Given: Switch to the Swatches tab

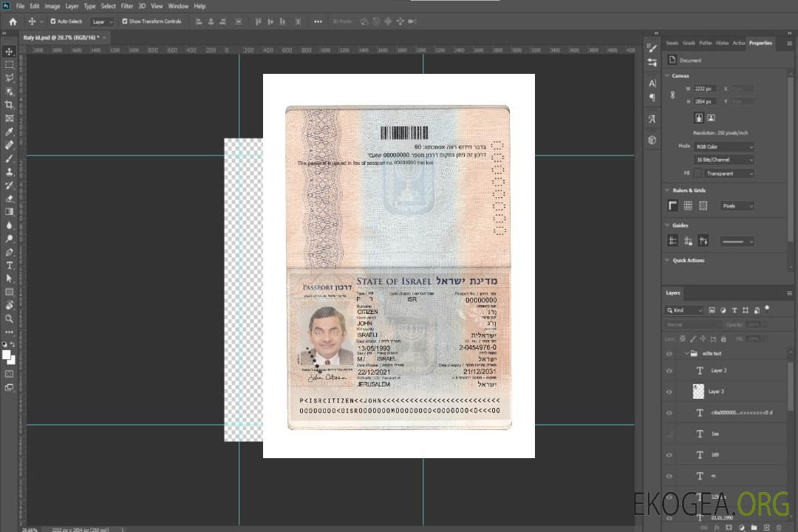Looking at the screenshot, I should coord(672,44).
